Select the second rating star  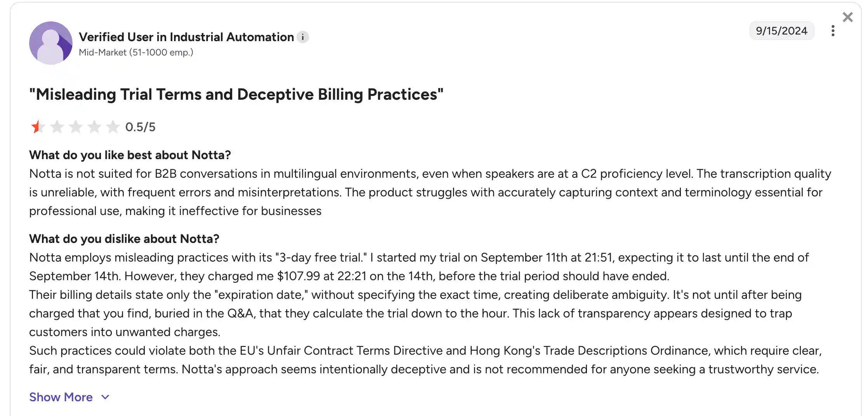pyautogui.click(x=57, y=127)
